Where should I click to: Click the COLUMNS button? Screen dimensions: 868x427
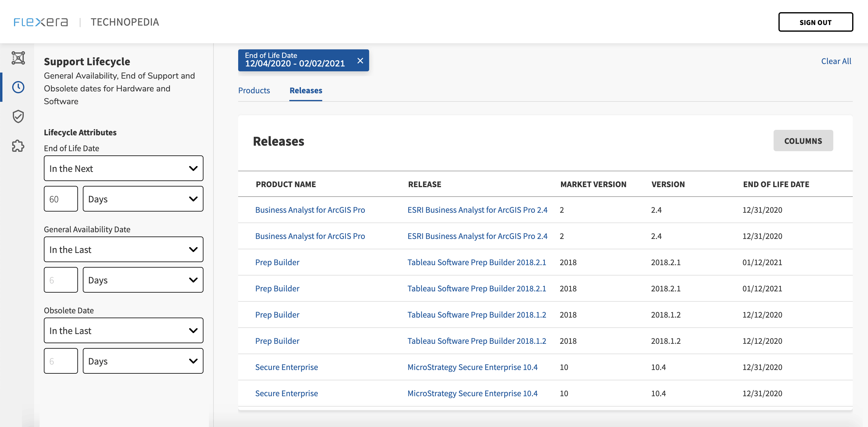tap(803, 141)
